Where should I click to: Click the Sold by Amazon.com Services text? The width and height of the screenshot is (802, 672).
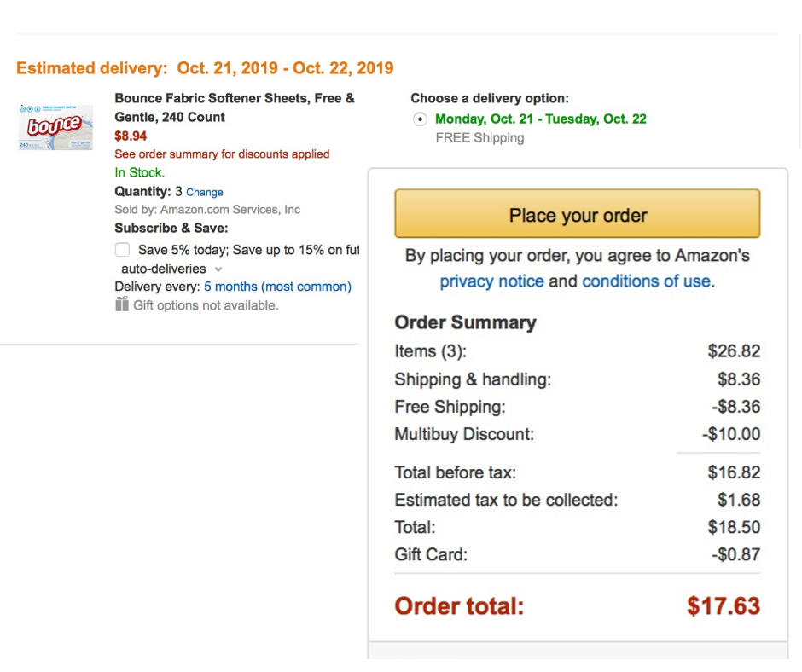[207, 210]
